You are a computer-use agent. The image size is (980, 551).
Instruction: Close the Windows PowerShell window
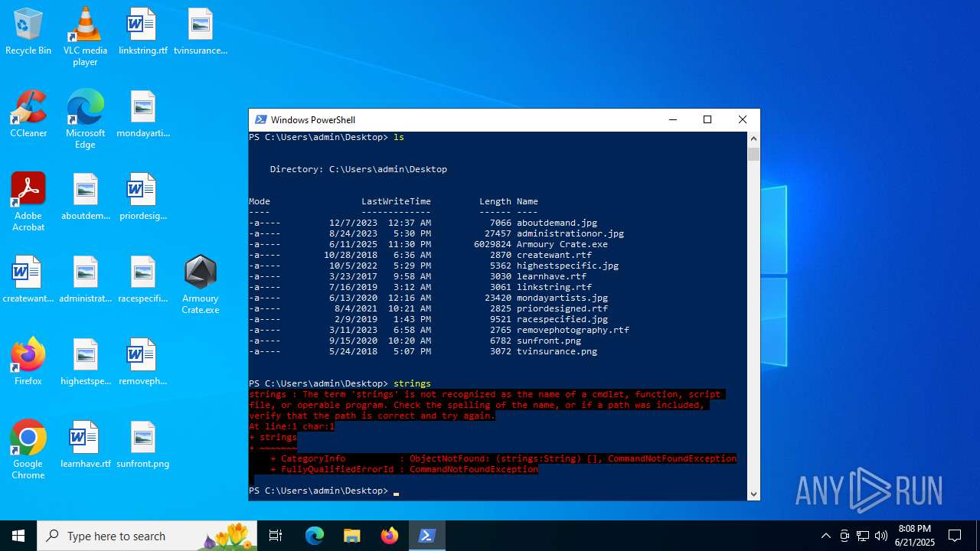pyautogui.click(x=742, y=119)
